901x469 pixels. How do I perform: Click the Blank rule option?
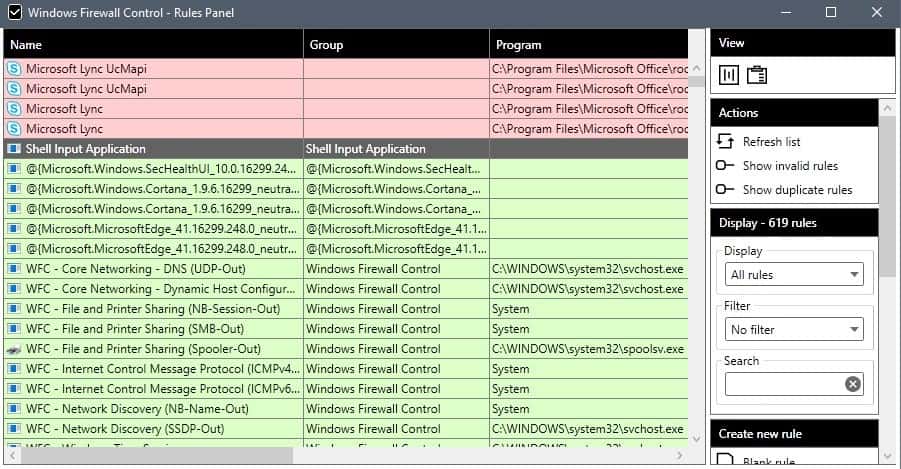pos(769,462)
